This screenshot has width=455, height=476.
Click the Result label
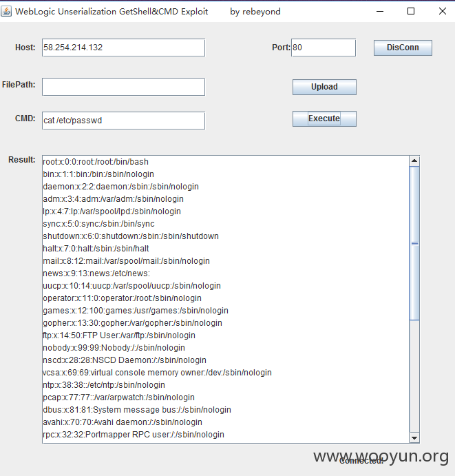tap(22, 160)
